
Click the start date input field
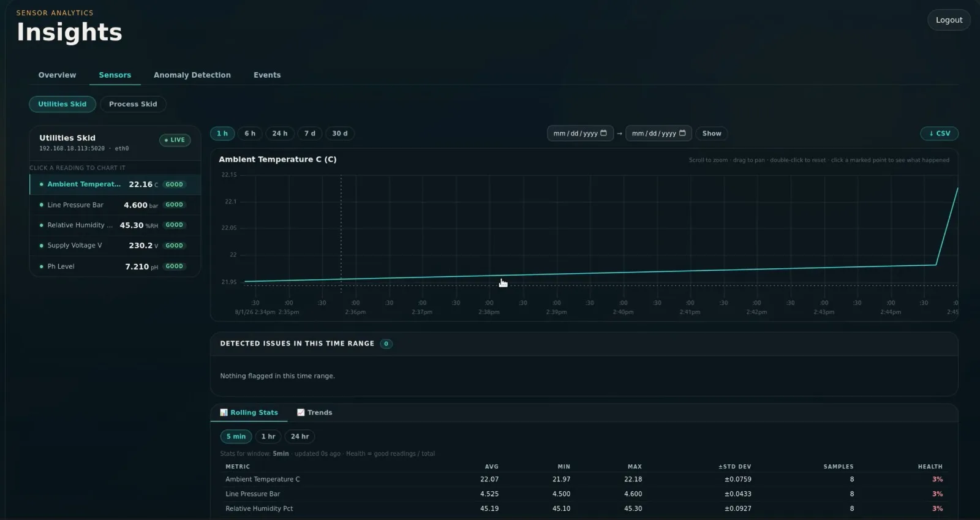pos(579,134)
